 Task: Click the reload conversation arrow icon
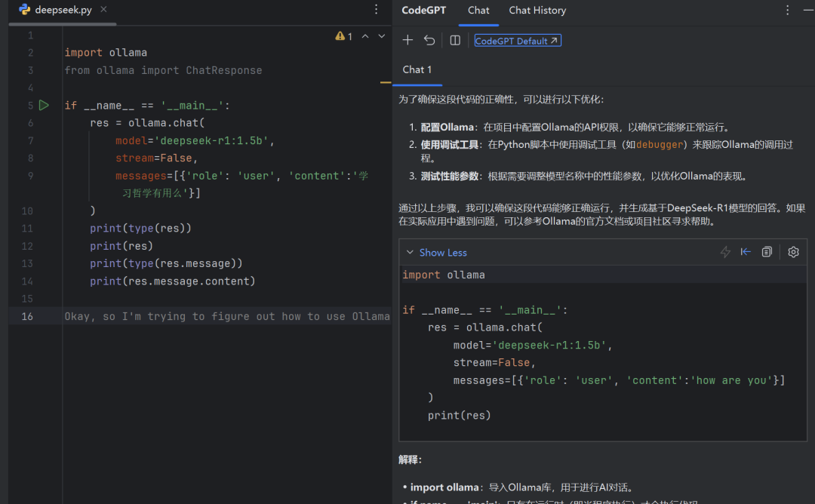coord(429,40)
